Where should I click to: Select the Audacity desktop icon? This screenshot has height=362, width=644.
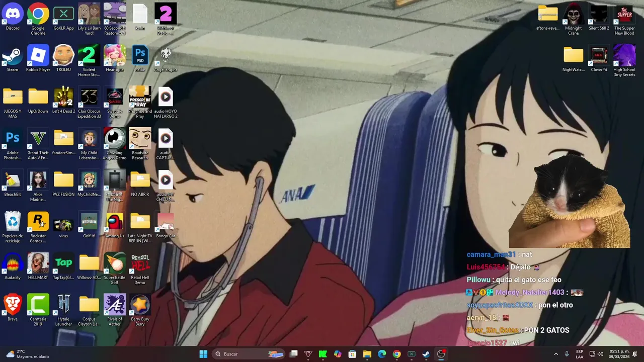tap(13, 266)
